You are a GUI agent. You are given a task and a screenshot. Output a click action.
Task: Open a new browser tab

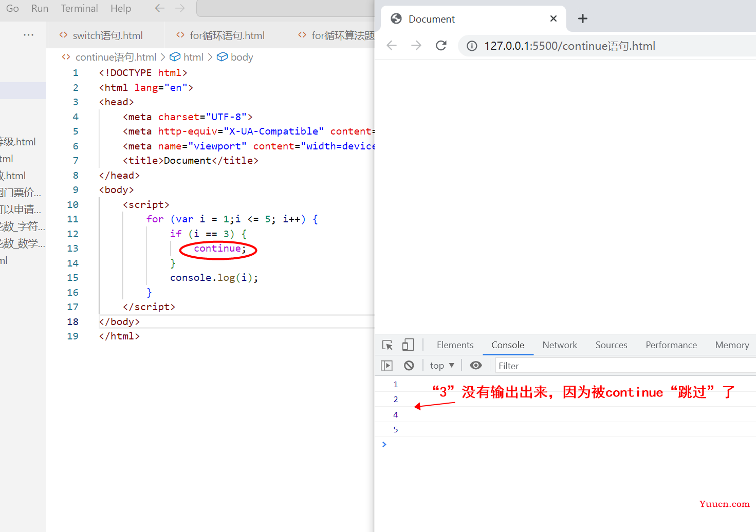coord(582,18)
